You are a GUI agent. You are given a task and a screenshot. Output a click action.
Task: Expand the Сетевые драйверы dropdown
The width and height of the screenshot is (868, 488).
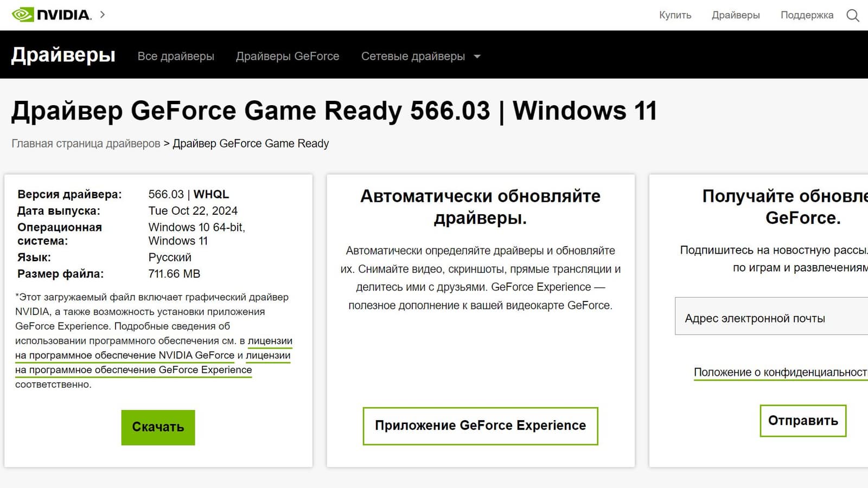coord(421,56)
